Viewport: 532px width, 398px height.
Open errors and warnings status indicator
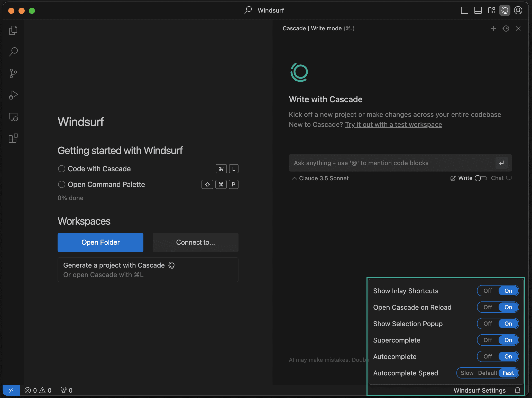[x=38, y=390]
